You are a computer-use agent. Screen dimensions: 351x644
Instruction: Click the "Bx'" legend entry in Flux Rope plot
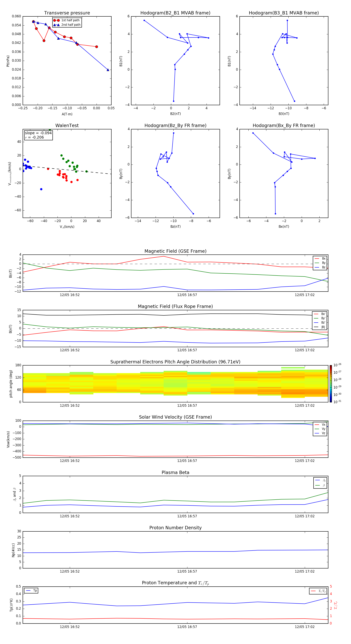click(320, 314)
